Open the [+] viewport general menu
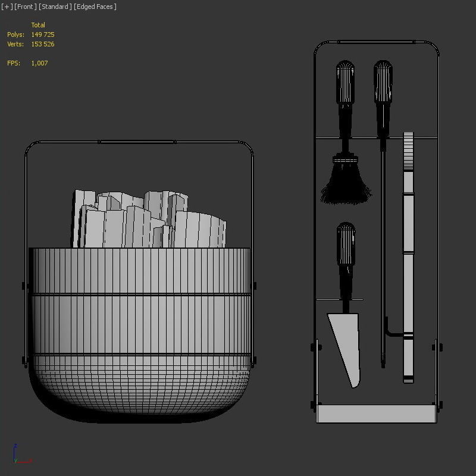 7,7
